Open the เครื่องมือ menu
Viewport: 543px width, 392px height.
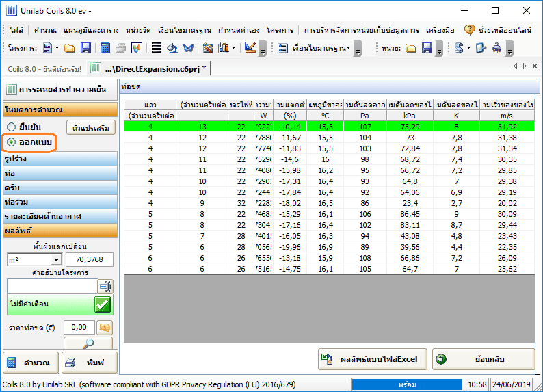tap(440, 30)
